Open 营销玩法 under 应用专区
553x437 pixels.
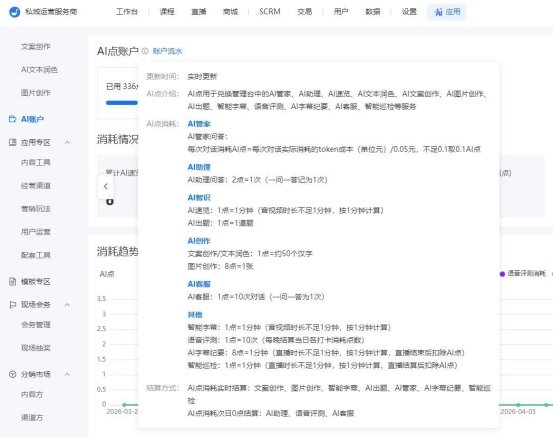point(36,208)
